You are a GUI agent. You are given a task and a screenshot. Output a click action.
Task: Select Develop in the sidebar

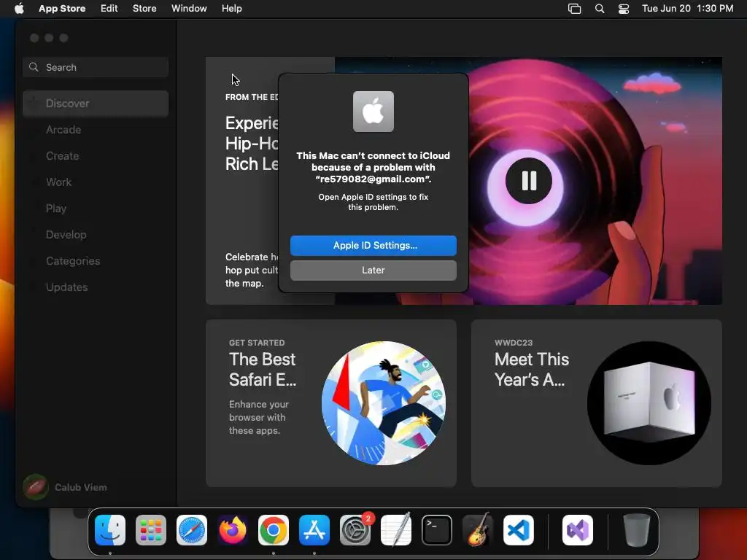(96, 234)
